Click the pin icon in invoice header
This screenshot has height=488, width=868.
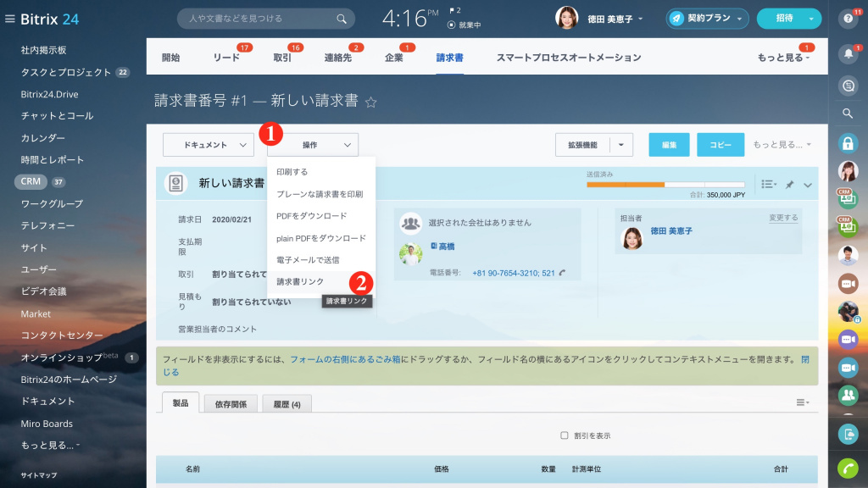pyautogui.click(x=789, y=185)
